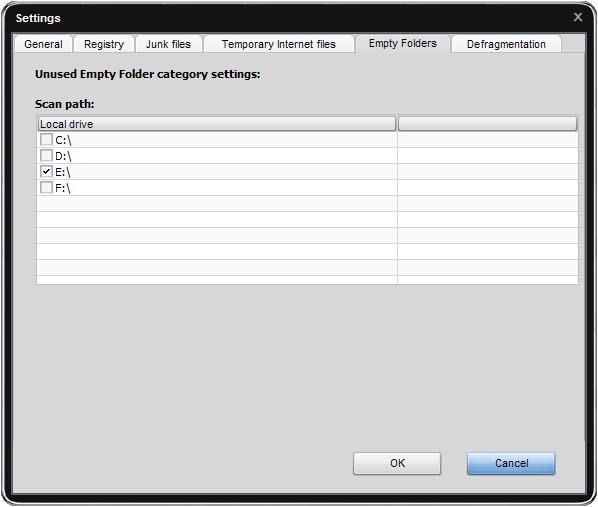Uncheck the E:\ drive checkbox

tap(46, 171)
